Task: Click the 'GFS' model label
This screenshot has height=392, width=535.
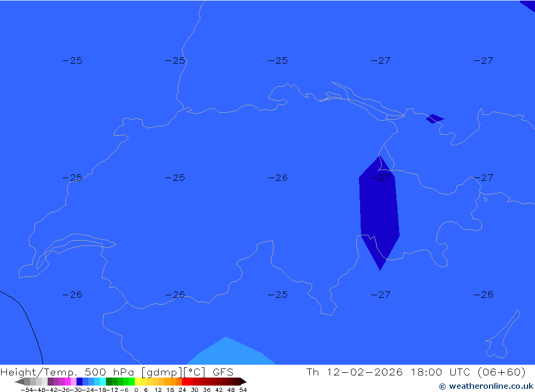Action: [x=223, y=372]
